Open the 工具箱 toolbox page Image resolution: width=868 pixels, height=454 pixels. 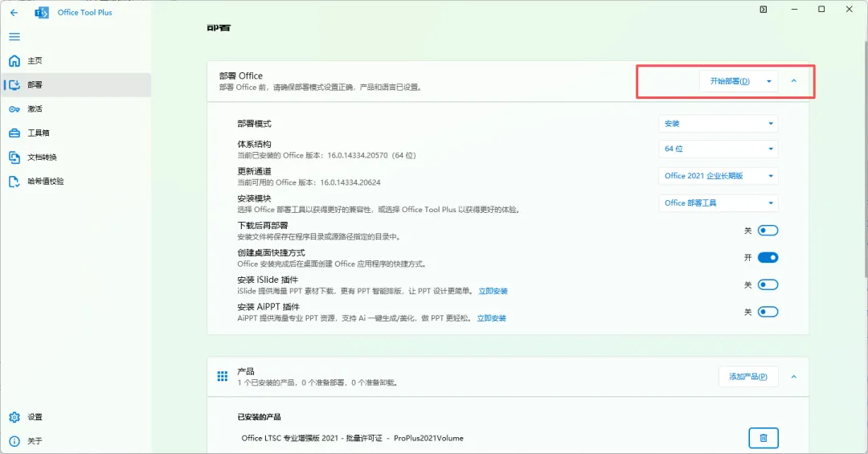tap(76, 133)
